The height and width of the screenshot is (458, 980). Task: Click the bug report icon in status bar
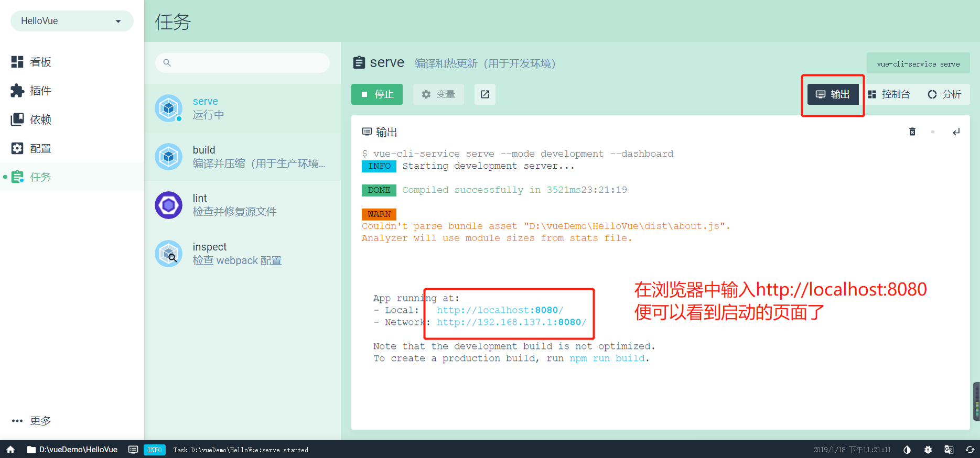pos(928,450)
